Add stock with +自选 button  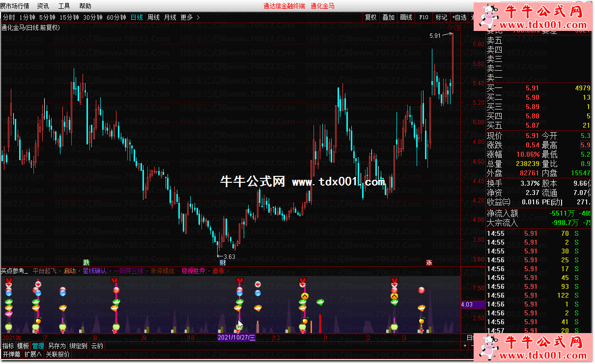tap(459, 17)
